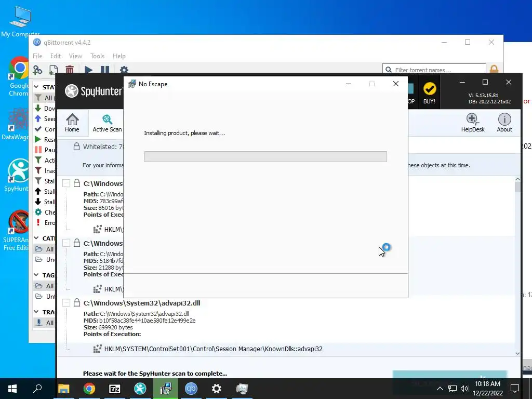Open File Explorer from taskbar
The image size is (532, 399).
pos(63,389)
